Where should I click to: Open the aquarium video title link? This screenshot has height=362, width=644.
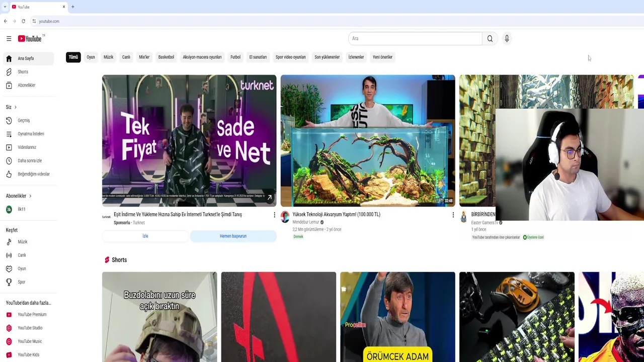336,215
